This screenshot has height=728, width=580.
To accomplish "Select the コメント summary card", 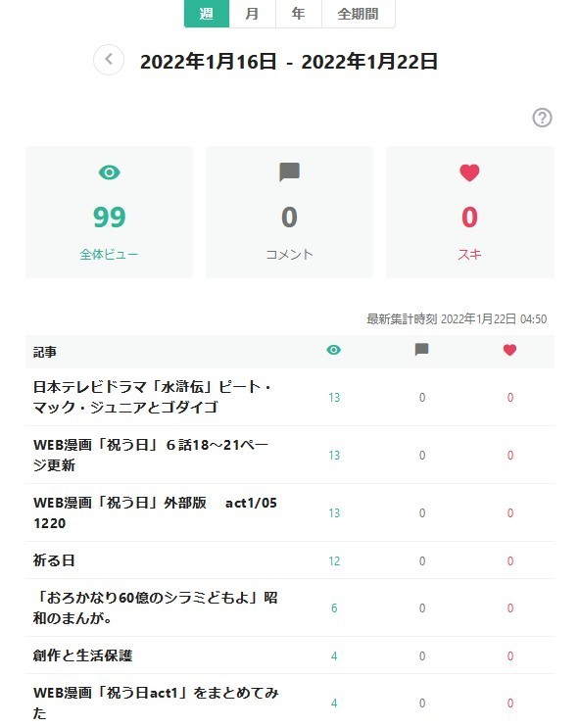I will 289,213.
